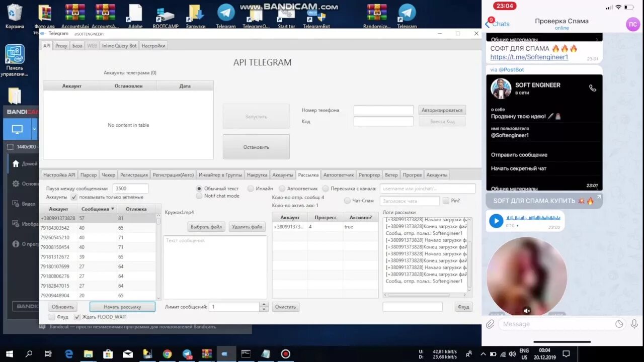
Task: Open the Inline Query Bot tab
Action: click(119, 46)
